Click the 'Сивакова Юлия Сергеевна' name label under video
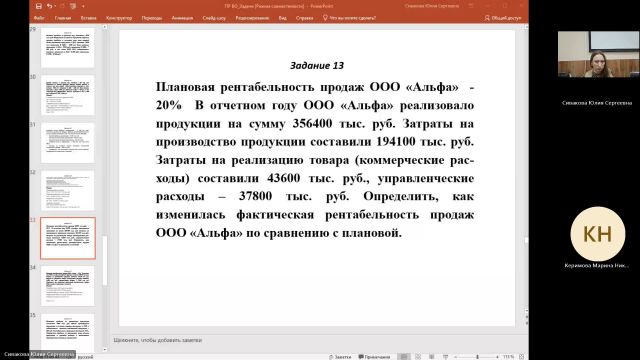This screenshot has width=640, height=360. point(597,103)
